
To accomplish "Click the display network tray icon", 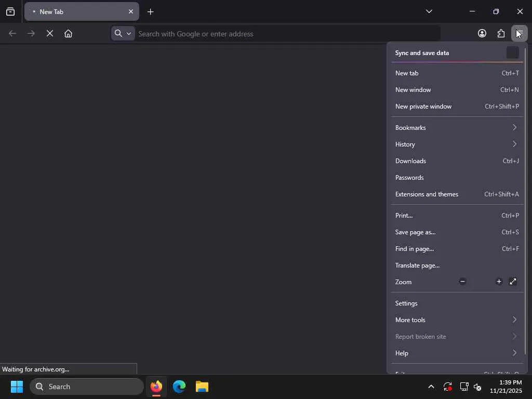I will click(x=464, y=387).
